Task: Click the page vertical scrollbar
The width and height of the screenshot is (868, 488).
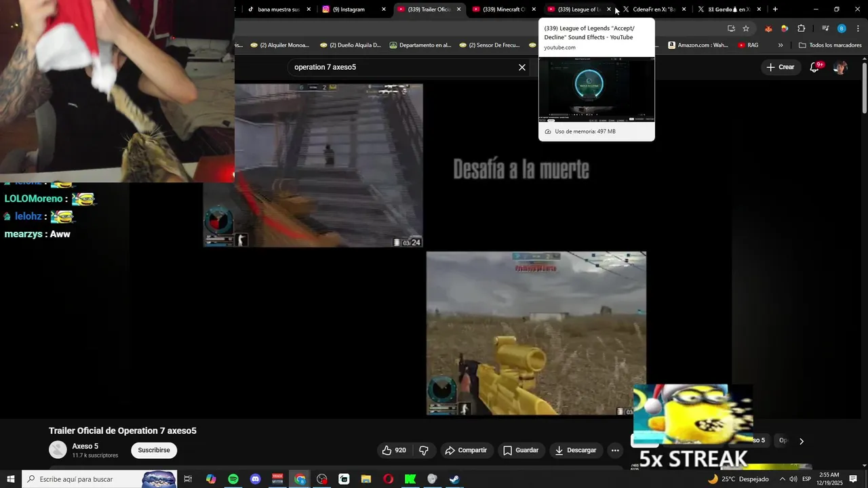Action: [x=864, y=87]
